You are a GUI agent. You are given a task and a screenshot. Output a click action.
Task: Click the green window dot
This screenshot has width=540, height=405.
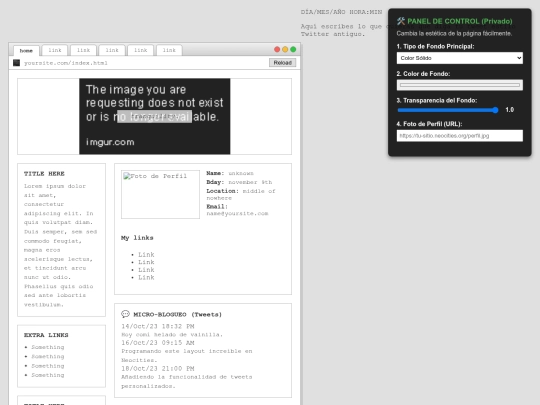(x=293, y=49)
